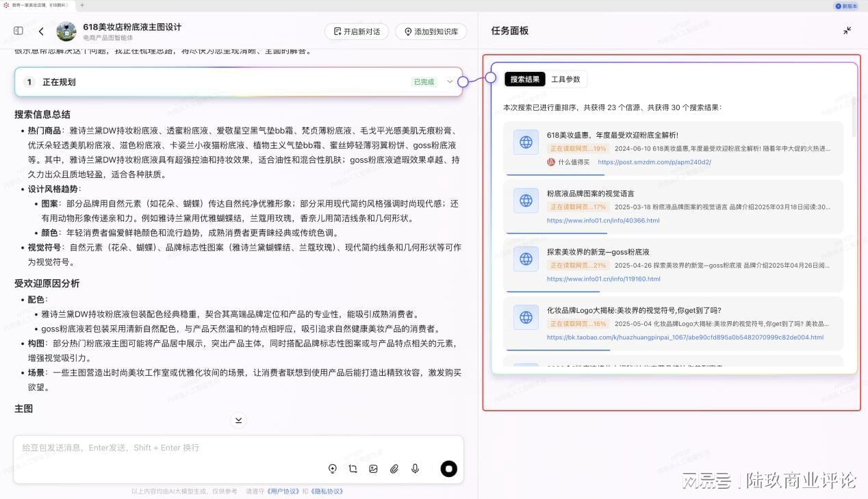Click the 什么值得买 source icon
Screen dimensions: 868x499
point(551,162)
